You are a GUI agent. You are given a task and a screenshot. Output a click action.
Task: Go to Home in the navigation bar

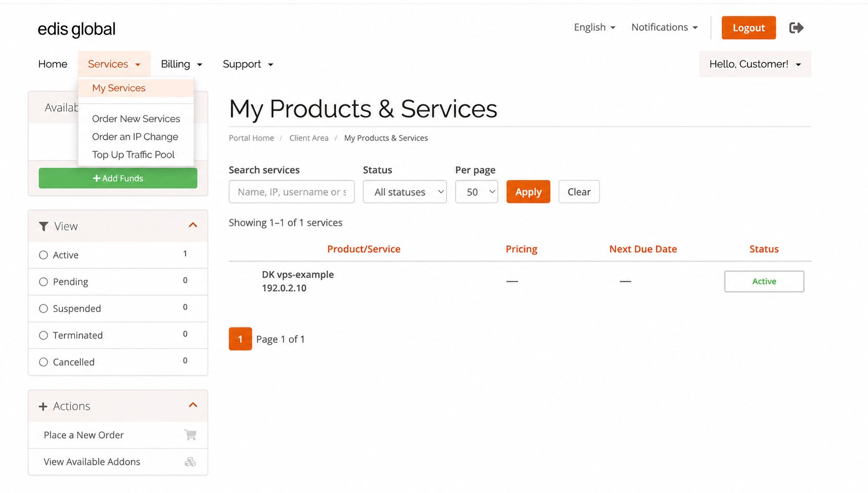53,64
